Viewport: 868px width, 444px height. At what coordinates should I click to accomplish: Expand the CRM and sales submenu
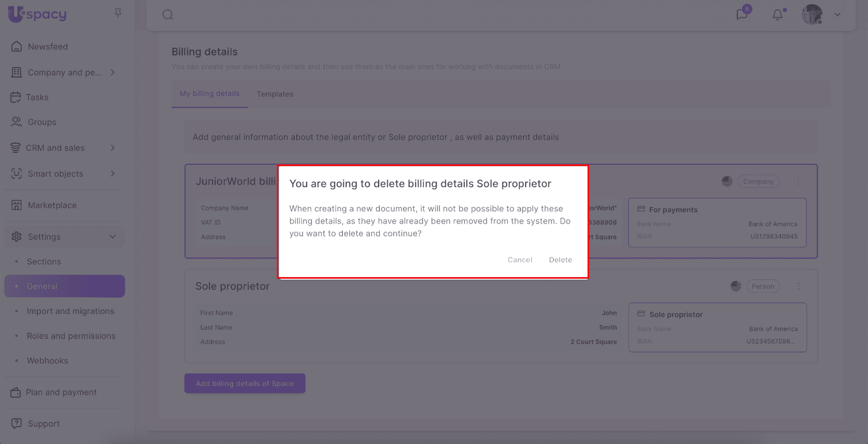(x=113, y=147)
